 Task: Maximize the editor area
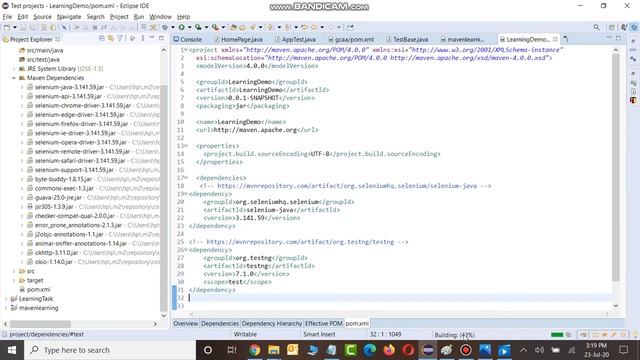(x=618, y=38)
